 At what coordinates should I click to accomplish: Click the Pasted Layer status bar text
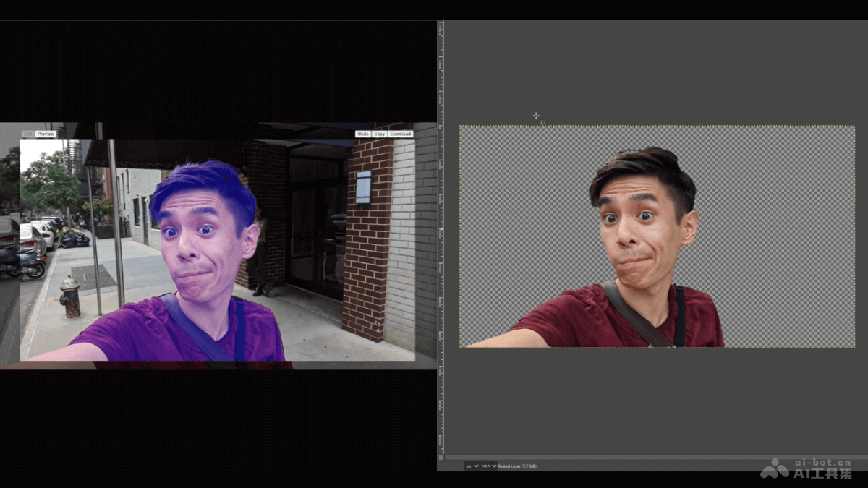point(516,466)
